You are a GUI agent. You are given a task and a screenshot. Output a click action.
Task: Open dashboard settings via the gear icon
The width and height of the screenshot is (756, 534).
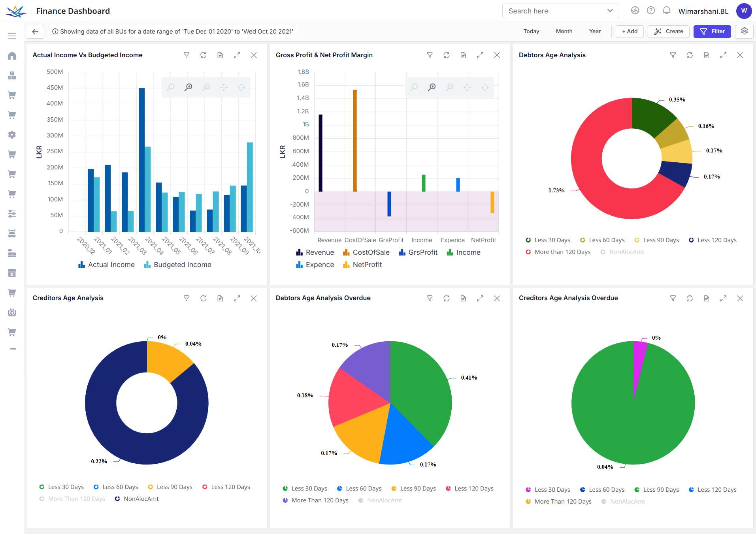pos(745,31)
